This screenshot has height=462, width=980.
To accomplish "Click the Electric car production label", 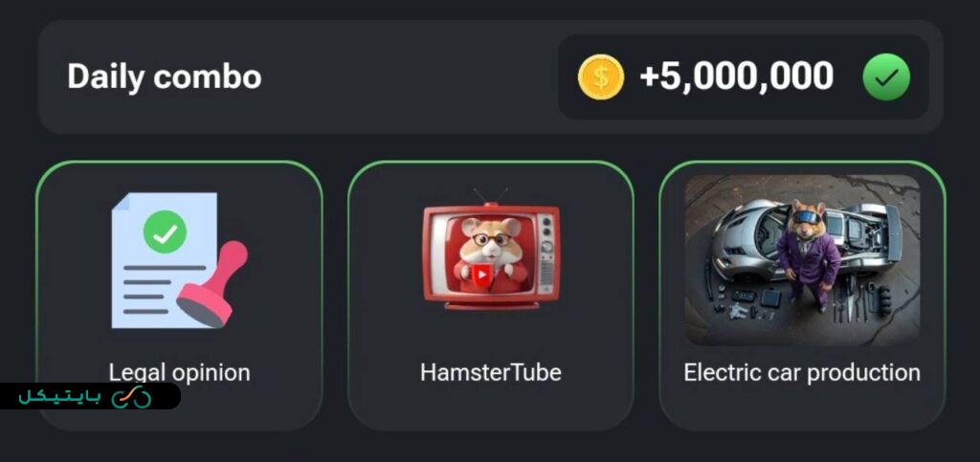I will [802, 373].
